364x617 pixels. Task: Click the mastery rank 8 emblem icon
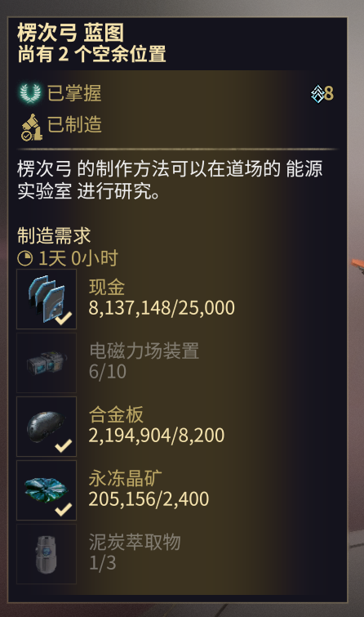coord(317,94)
